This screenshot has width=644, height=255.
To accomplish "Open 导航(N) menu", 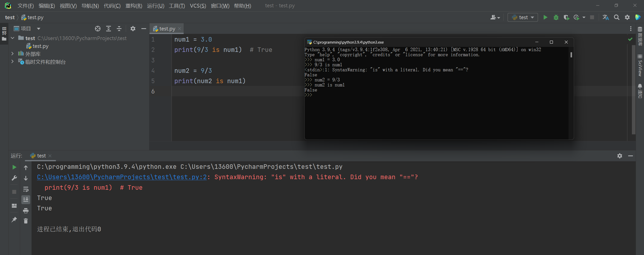I will tap(90, 6).
